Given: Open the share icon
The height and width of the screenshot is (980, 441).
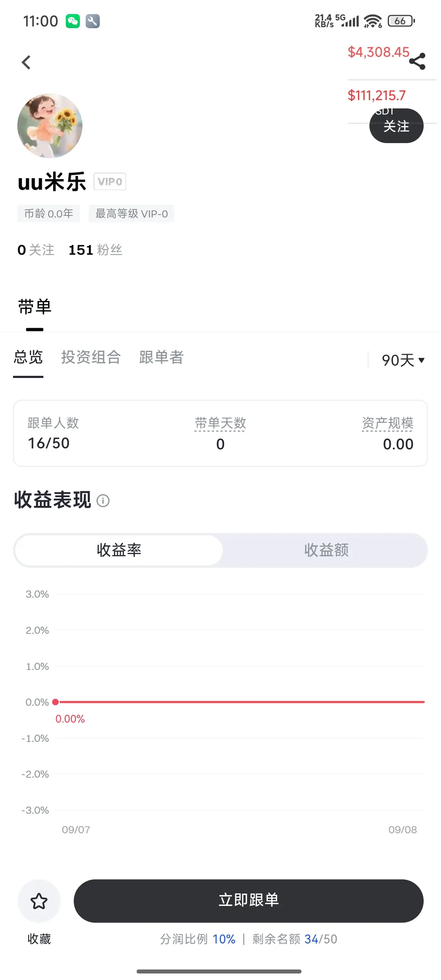Looking at the screenshot, I should (x=417, y=61).
